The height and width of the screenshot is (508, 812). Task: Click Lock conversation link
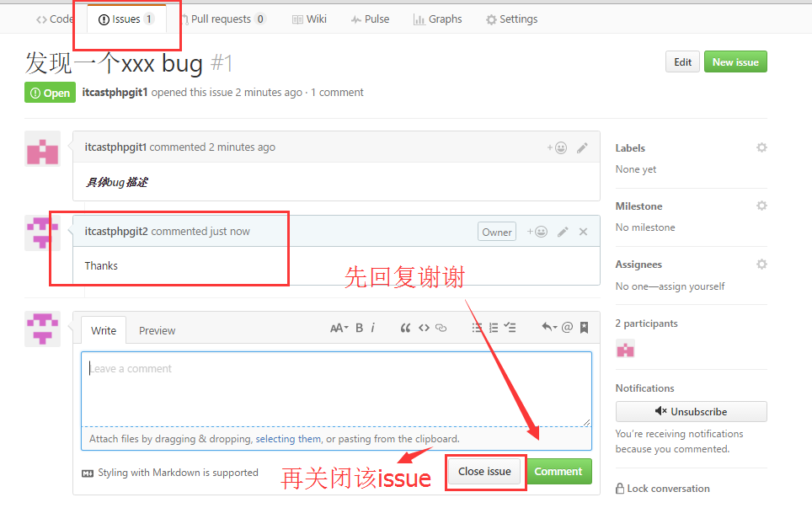coord(662,489)
